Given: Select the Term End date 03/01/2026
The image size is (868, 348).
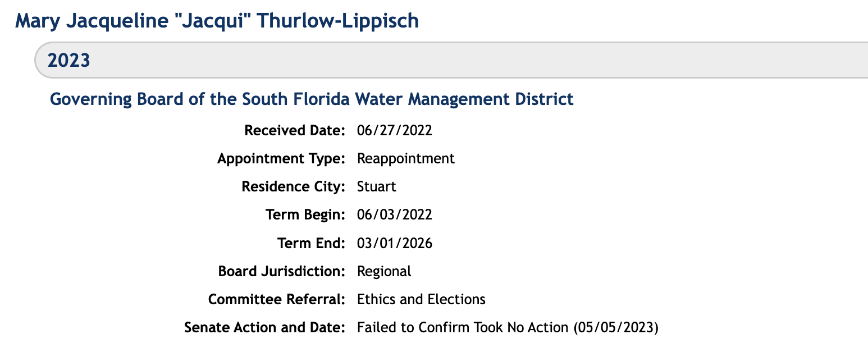Looking at the screenshot, I should tap(395, 243).
